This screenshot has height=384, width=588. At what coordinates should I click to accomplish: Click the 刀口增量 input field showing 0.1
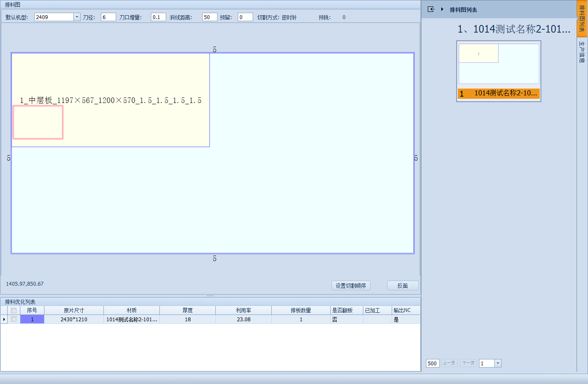tap(158, 17)
